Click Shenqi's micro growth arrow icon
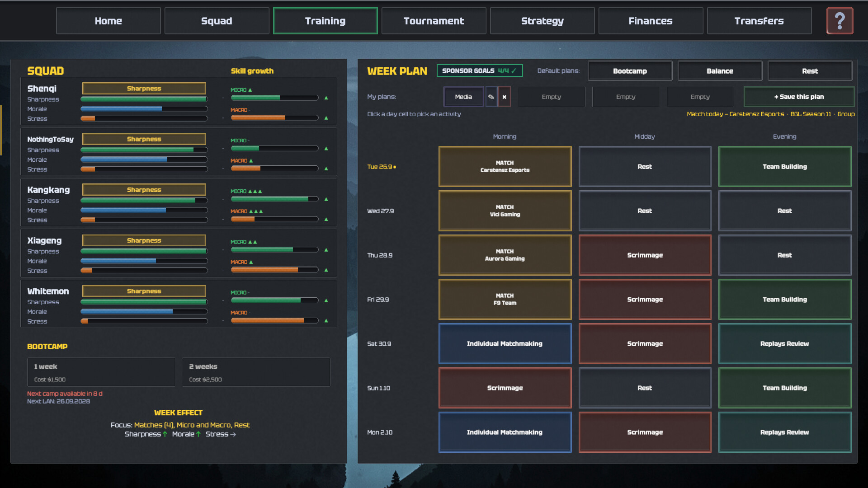This screenshot has width=868, height=488. [x=326, y=98]
